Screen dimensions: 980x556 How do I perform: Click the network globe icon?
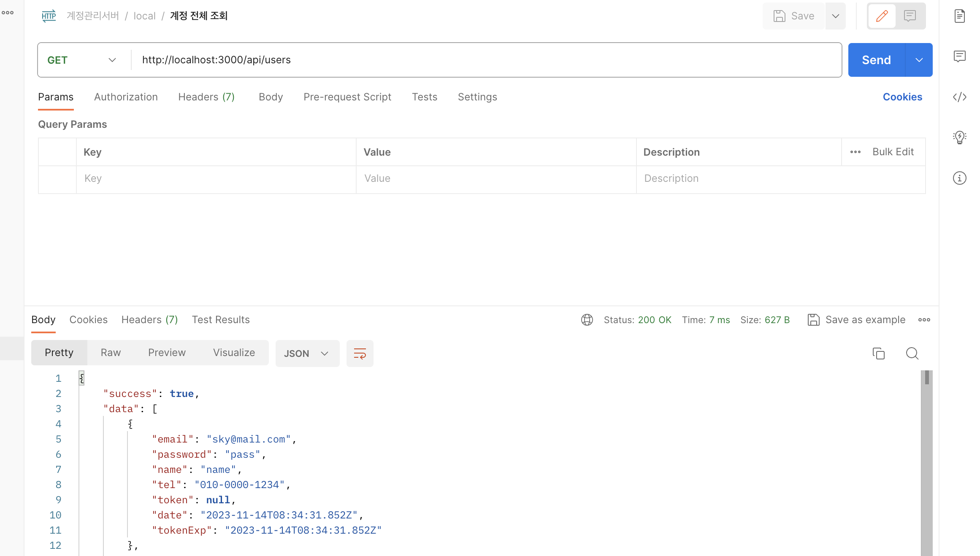point(587,320)
